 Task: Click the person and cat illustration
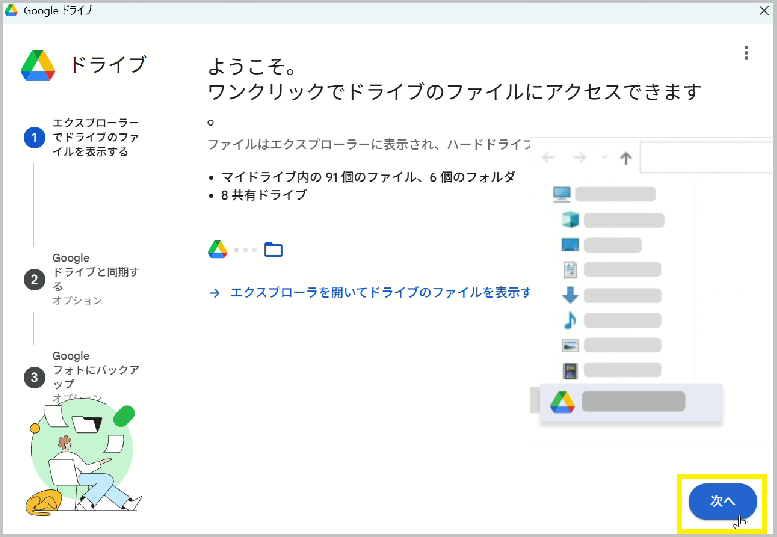point(83,459)
